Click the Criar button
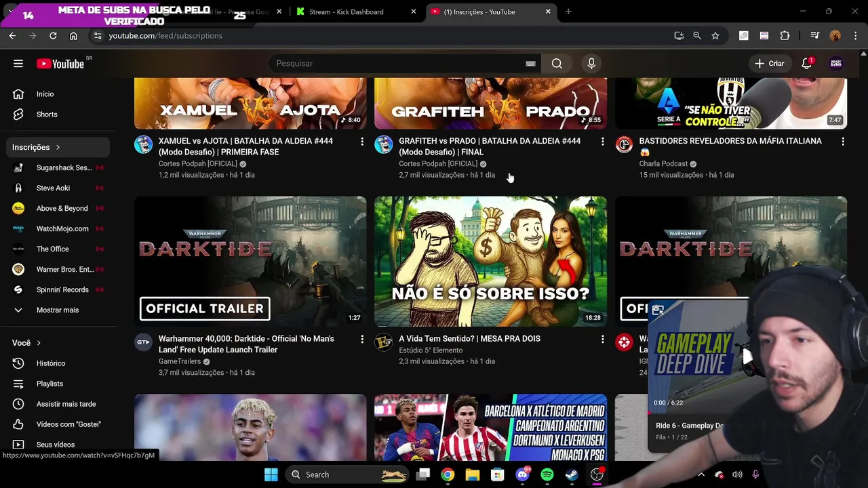Viewport: 868px width, 488px height. [769, 64]
